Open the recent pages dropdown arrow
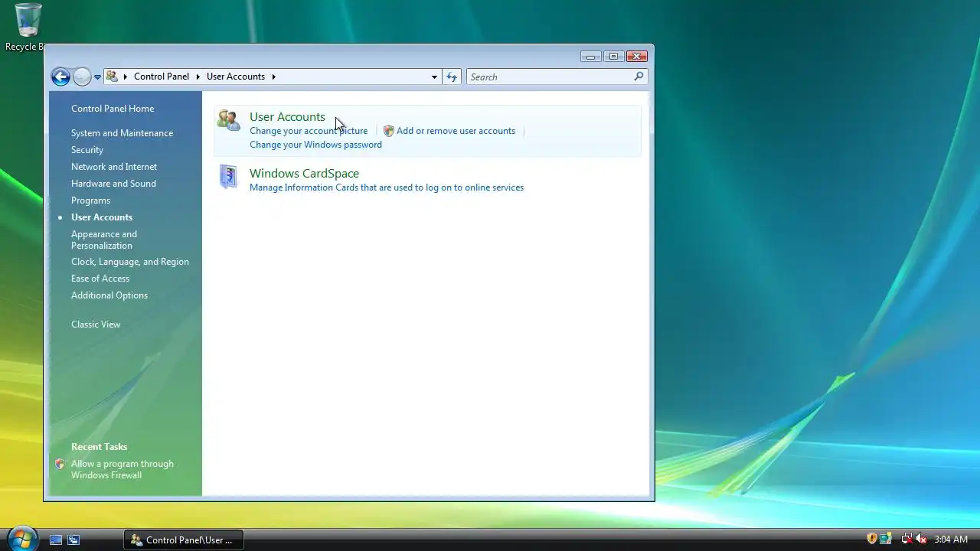Viewport: 980px width, 551px height. 97,77
